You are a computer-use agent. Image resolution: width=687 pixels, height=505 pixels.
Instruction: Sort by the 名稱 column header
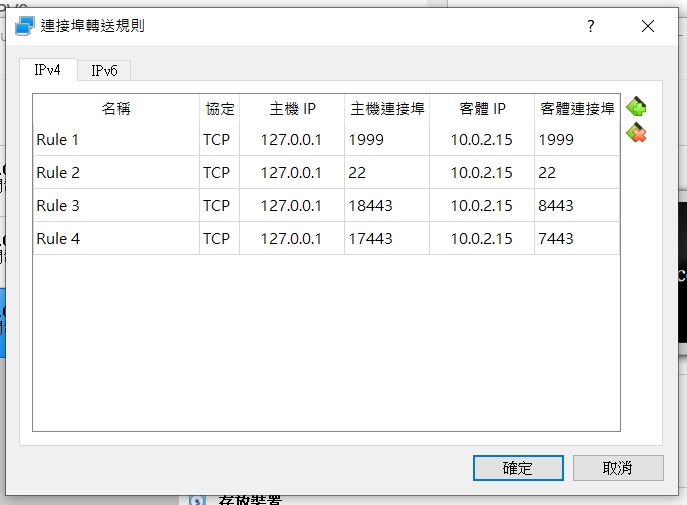116,109
